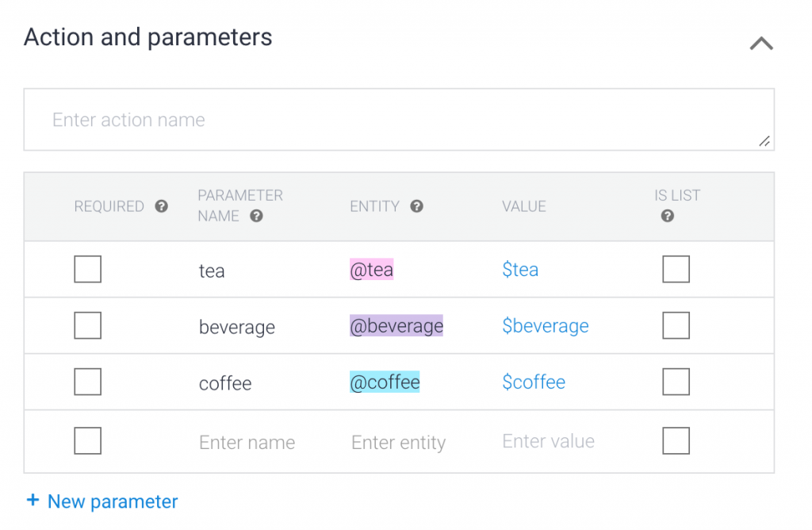Toggle Required checkbox for coffee parameter
This screenshot has height=530, width=812.
(x=87, y=382)
